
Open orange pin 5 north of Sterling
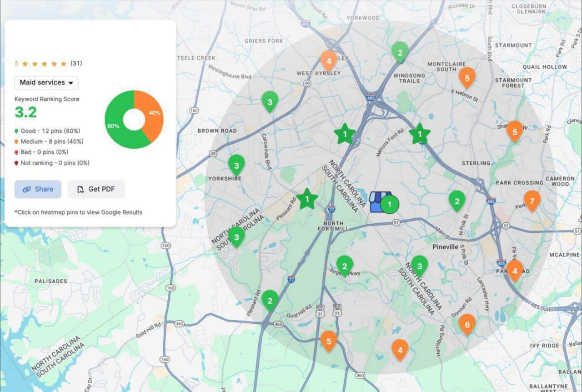(x=515, y=131)
